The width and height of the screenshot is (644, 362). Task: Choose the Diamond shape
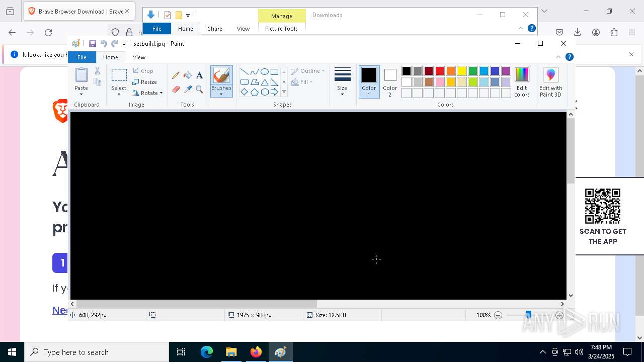pos(244,92)
